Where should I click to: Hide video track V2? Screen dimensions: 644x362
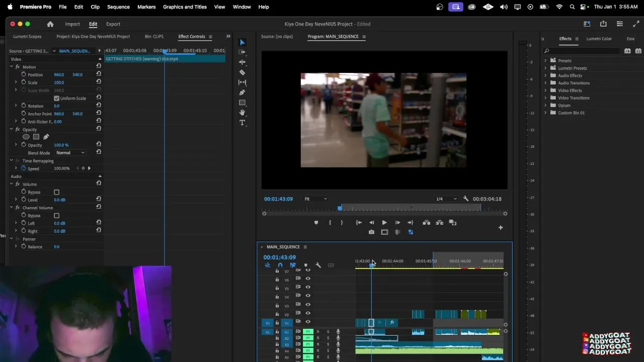point(308,313)
